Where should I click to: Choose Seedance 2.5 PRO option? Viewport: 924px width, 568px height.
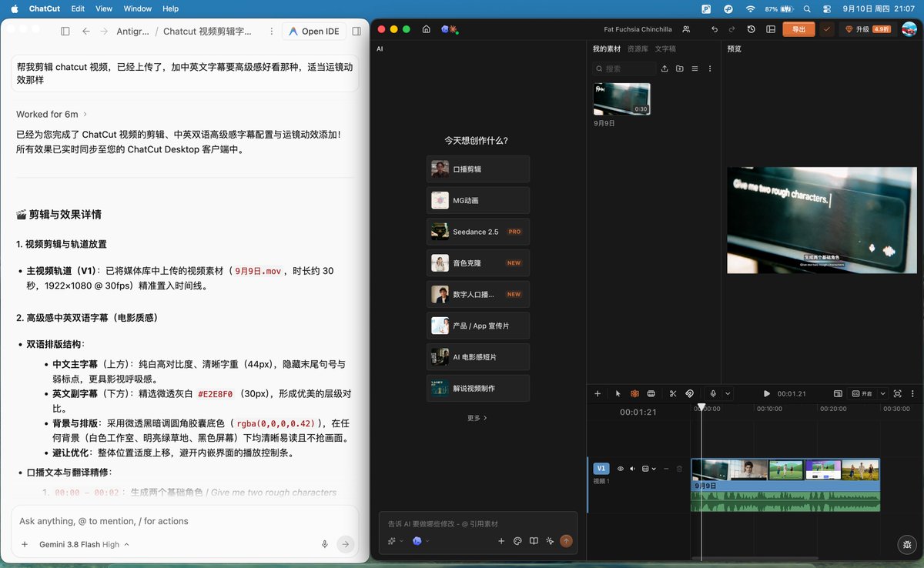478,232
